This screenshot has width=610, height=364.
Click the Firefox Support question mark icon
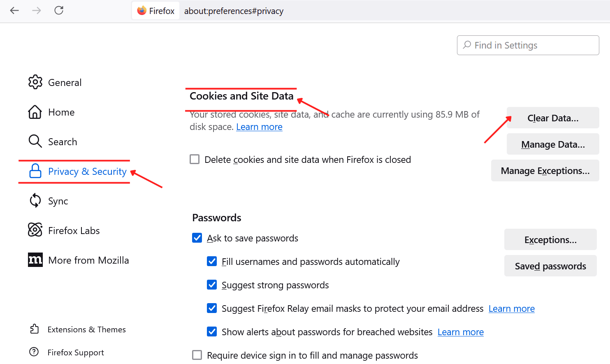(x=35, y=352)
